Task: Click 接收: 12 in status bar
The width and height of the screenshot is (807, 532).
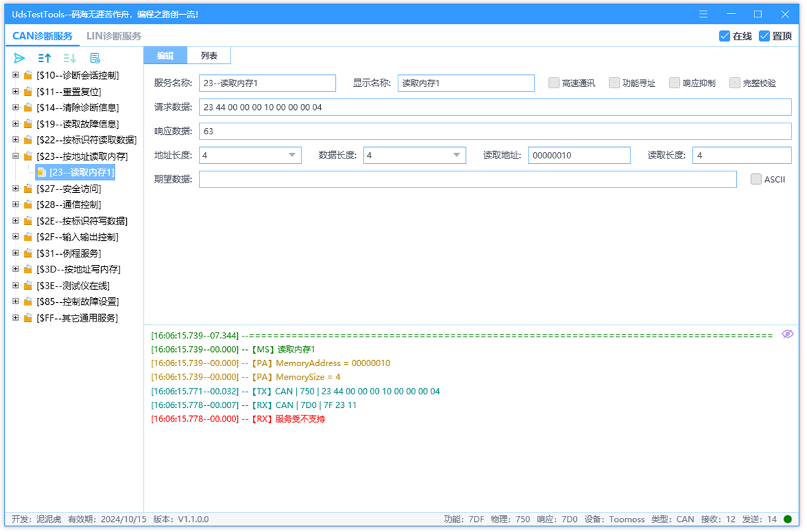Action: point(719,520)
